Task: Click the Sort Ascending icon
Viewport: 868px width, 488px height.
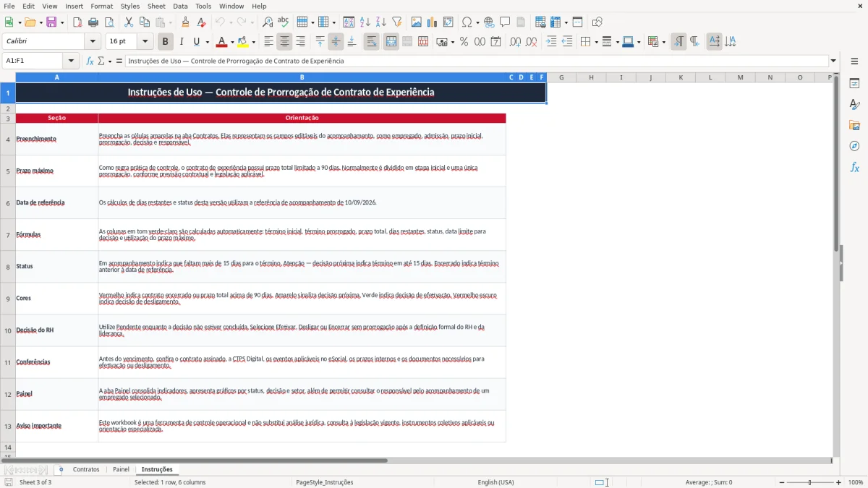Action: click(x=365, y=22)
